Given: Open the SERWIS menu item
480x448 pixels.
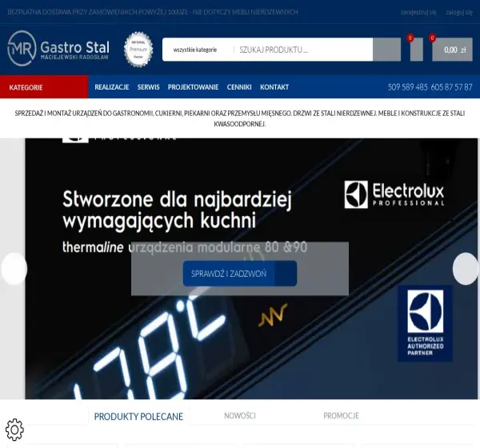Looking at the screenshot, I should [149, 87].
